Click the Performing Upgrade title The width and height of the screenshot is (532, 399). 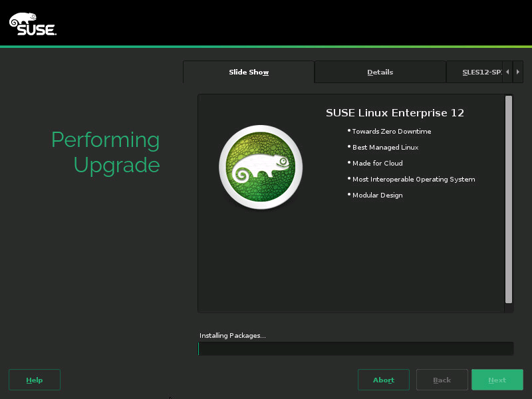coord(106,152)
